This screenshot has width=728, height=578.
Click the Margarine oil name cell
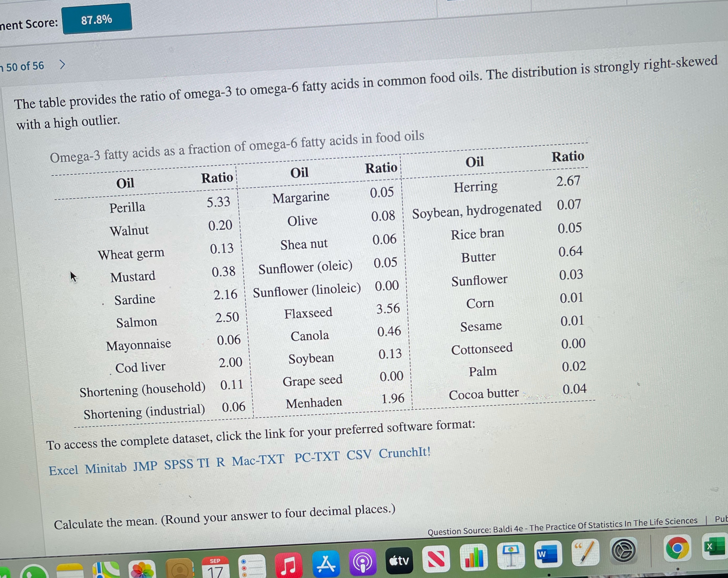[301, 197]
